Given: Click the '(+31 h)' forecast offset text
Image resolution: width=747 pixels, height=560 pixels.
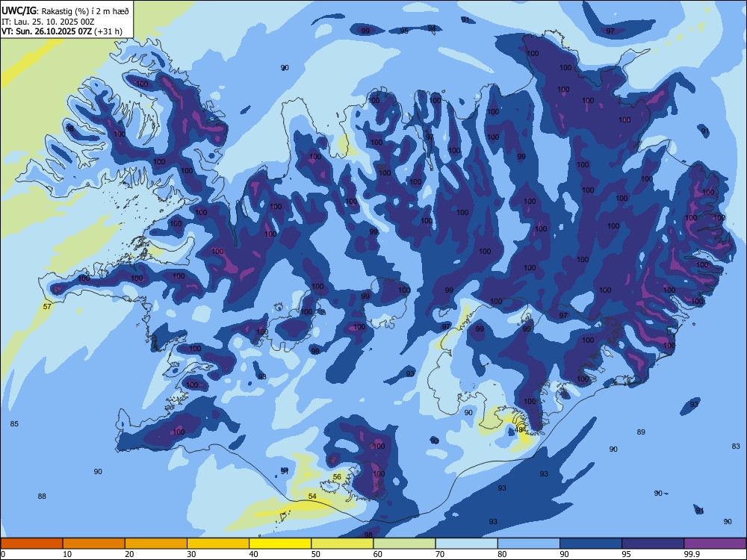Looking at the screenshot, I should [x=108, y=31].
